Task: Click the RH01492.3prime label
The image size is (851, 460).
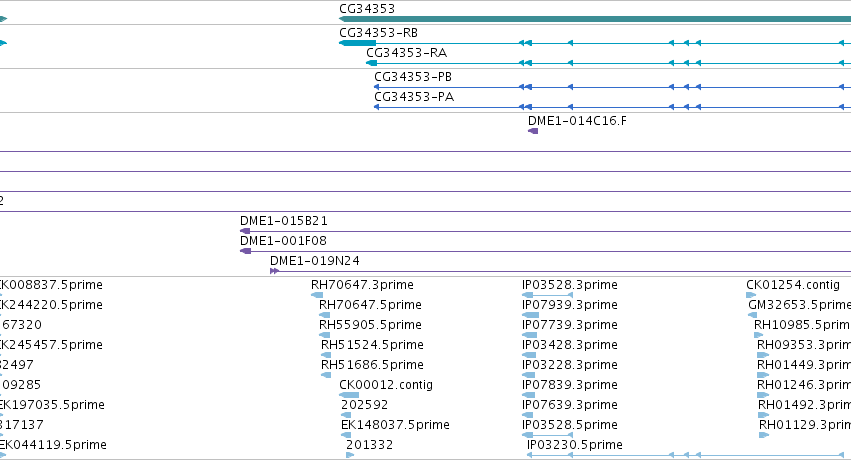Action: pos(804,405)
